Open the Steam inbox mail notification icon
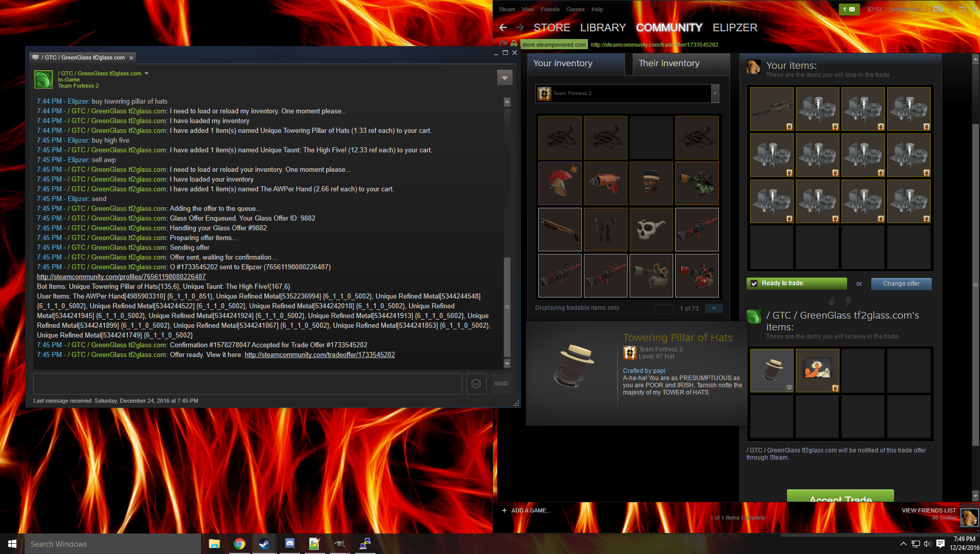This screenshot has height=554, width=980. (849, 9)
